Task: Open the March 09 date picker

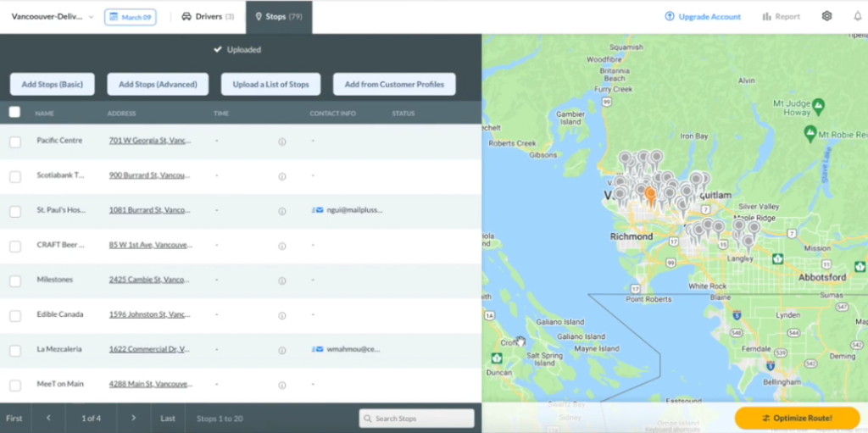Action: coord(130,17)
